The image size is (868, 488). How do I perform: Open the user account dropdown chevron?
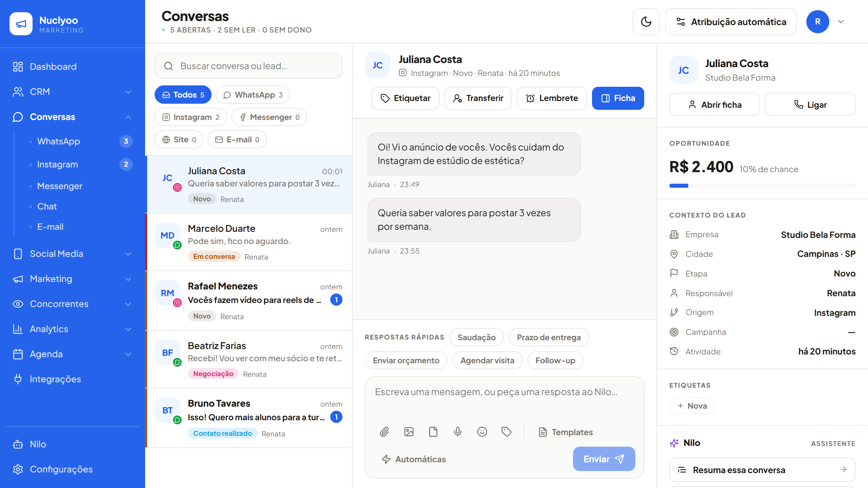point(841,22)
